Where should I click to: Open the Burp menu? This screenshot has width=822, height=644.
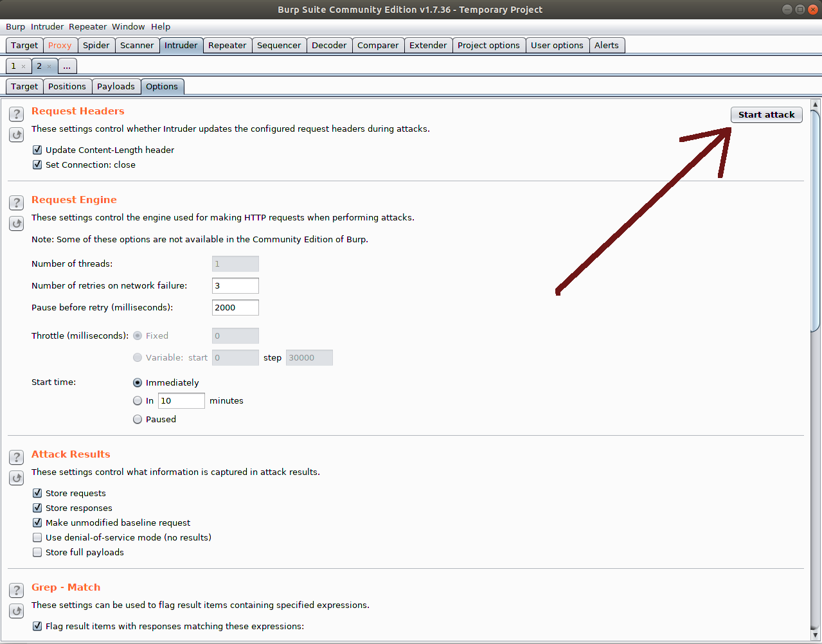pyautogui.click(x=15, y=26)
